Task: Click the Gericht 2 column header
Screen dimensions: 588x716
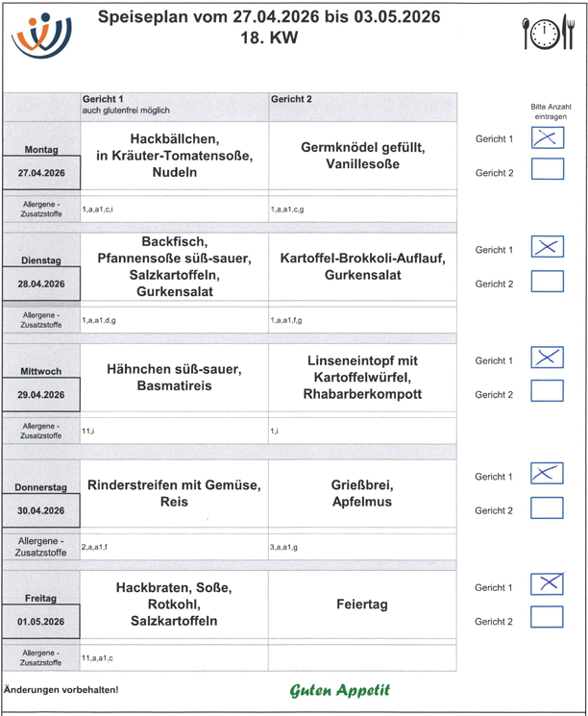Action: click(291, 99)
